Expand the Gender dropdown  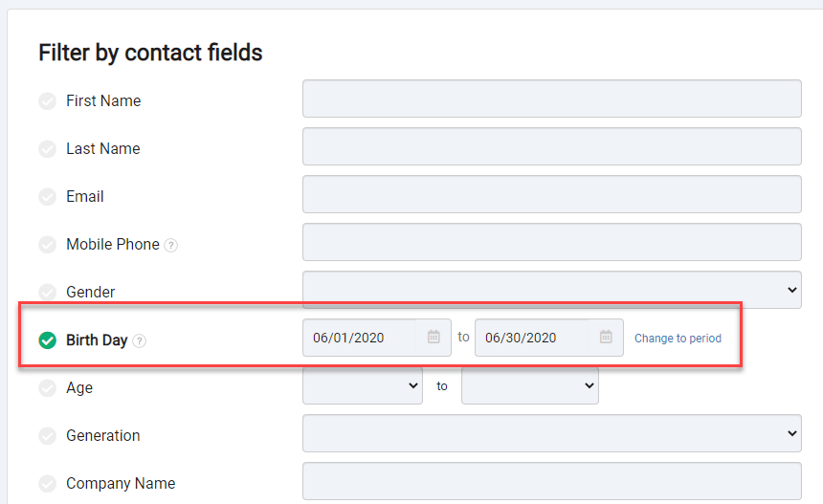click(x=551, y=290)
